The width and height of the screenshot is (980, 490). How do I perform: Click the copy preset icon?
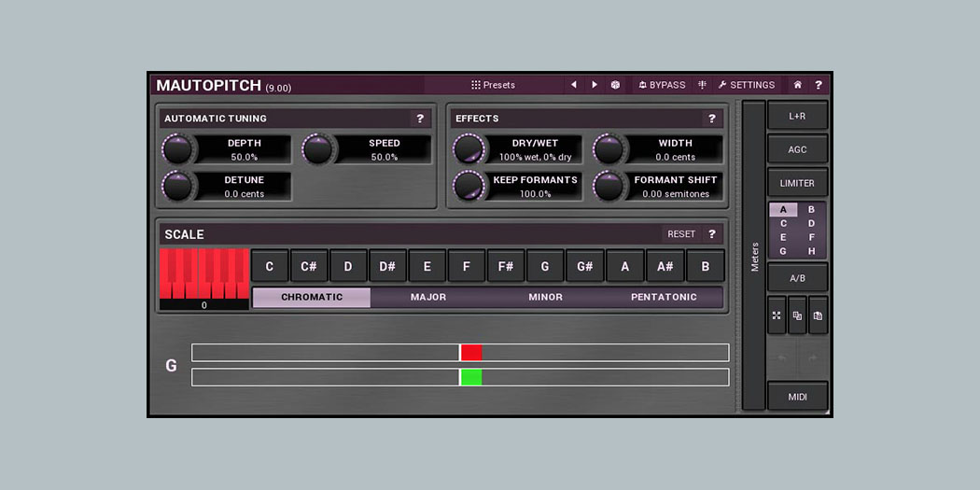tap(797, 315)
